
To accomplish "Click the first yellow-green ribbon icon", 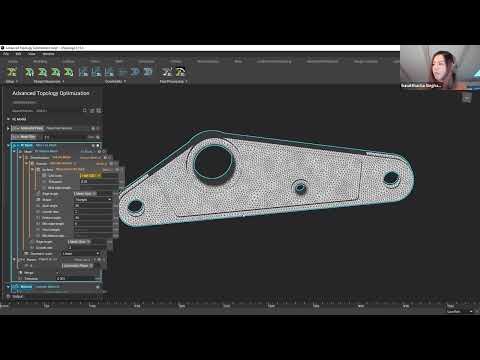I will point(12,72).
